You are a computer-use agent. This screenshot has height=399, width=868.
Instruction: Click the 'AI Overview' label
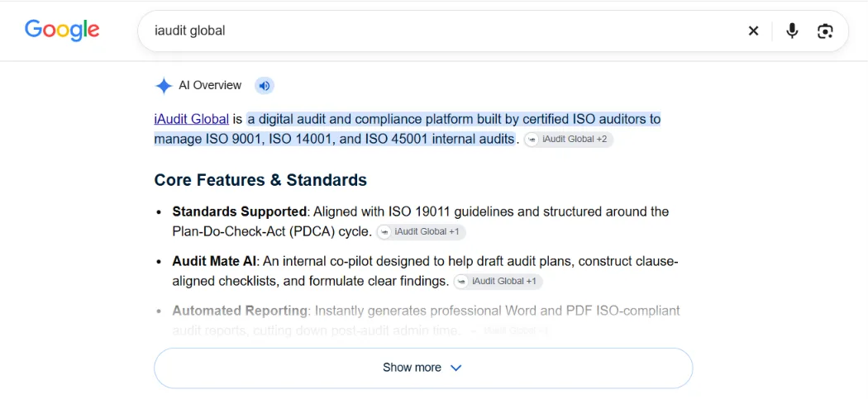click(x=210, y=85)
